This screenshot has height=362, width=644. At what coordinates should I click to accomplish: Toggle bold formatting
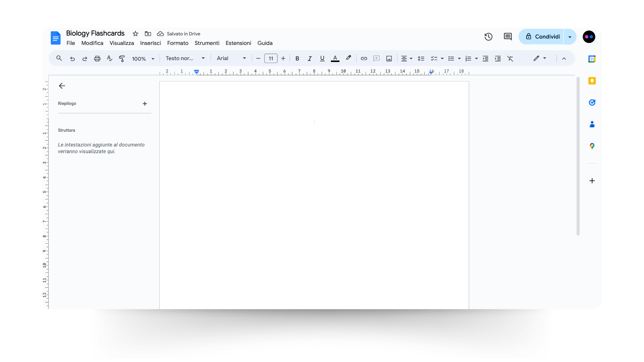297,58
